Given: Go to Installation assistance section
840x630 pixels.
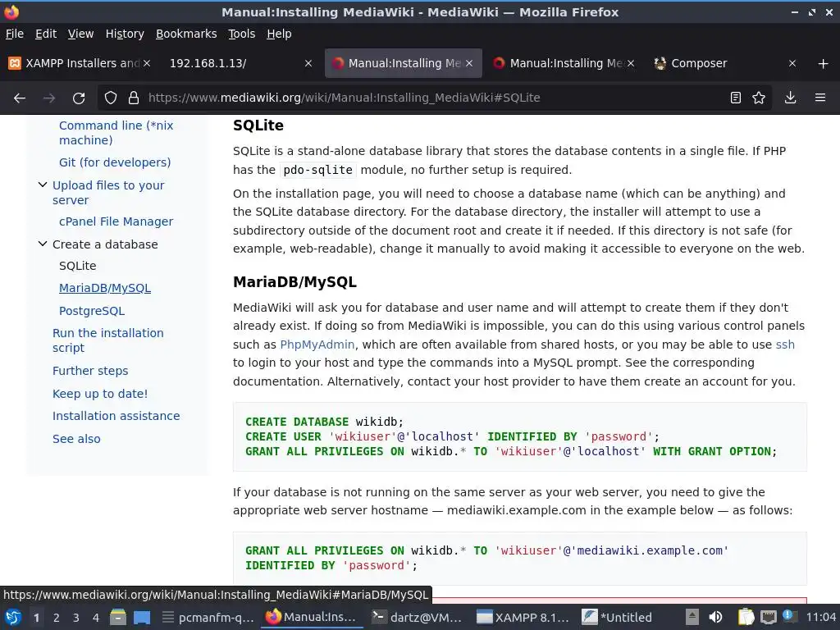Looking at the screenshot, I should tap(116, 416).
